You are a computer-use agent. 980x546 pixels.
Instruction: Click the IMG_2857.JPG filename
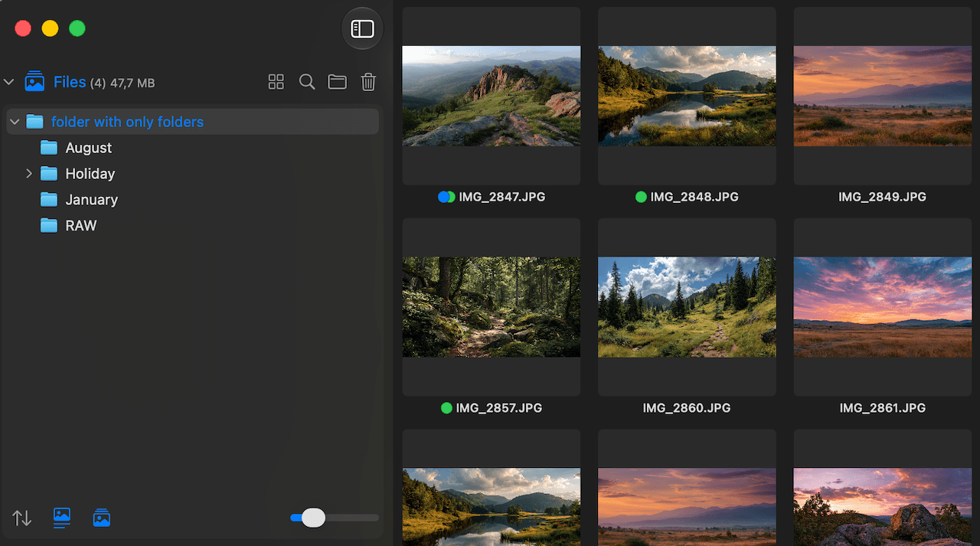point(499,408)
